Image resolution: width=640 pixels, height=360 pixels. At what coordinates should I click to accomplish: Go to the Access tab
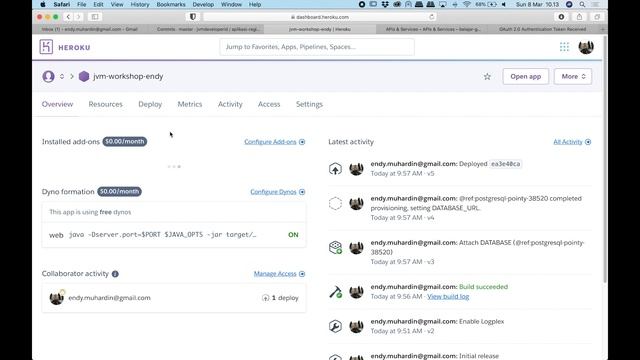pos(269,104)
